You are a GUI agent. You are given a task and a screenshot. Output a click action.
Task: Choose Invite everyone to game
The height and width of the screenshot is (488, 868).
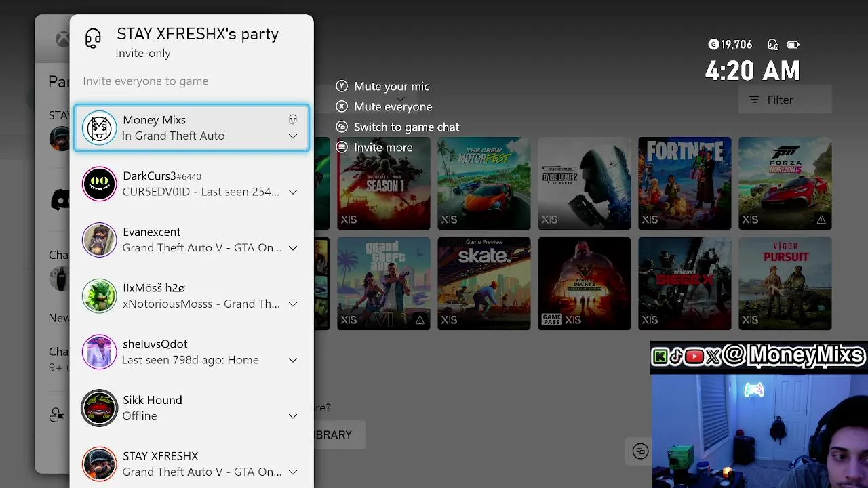tap(145, 81)
